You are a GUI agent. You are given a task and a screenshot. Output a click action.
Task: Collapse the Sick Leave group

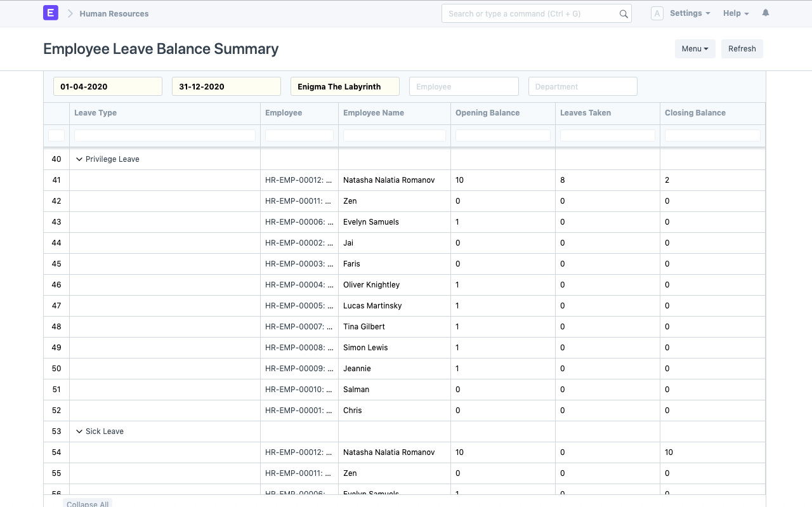79,431
